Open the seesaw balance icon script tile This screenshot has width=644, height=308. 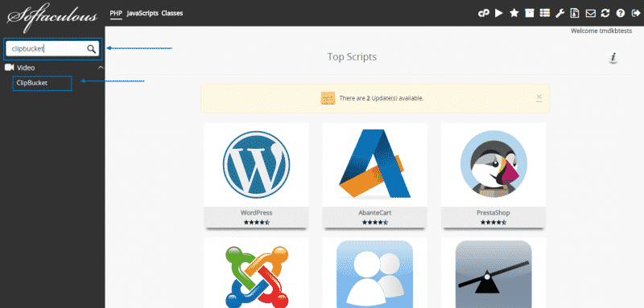pos(493,273)
